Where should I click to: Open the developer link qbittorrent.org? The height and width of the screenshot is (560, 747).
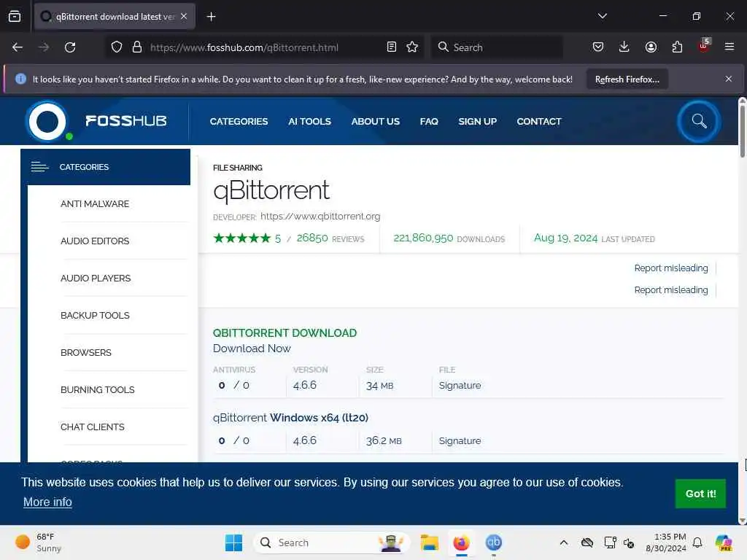click(x=320, y=216)
